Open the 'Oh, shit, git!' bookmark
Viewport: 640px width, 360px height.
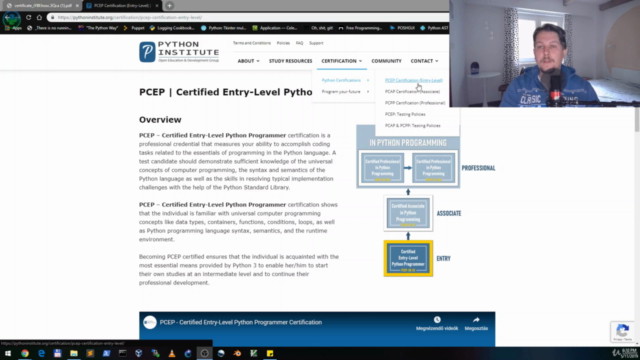[318, 28]
